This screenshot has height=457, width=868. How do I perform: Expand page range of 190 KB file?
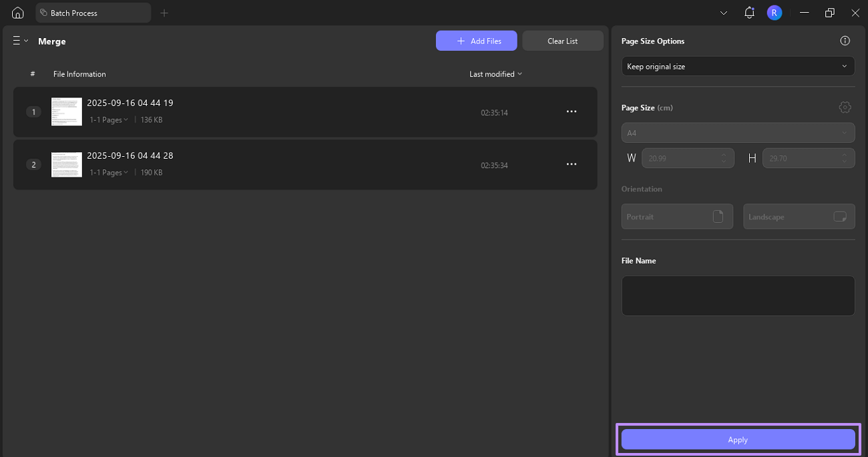[x=109, y=173]
